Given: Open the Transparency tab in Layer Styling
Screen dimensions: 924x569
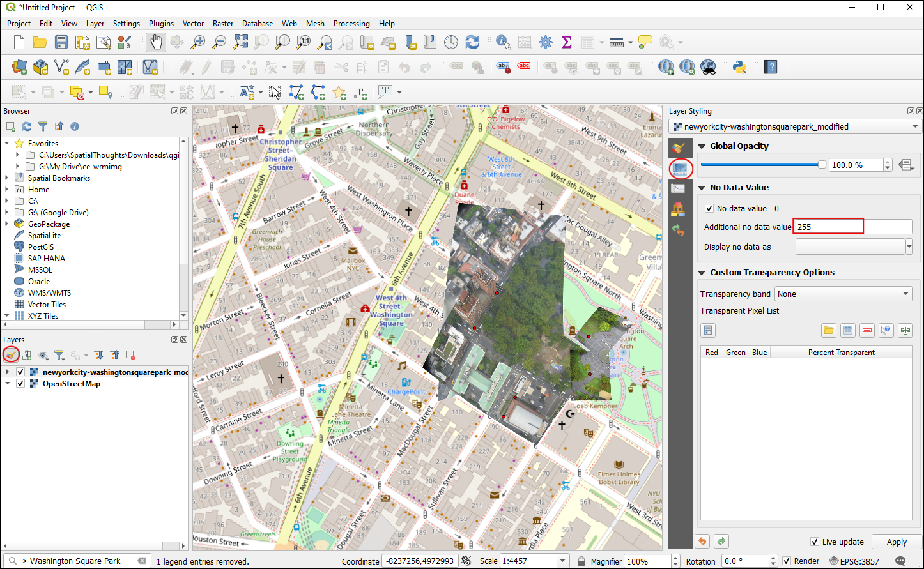Looking at the screenshot, I should point(679,169).
